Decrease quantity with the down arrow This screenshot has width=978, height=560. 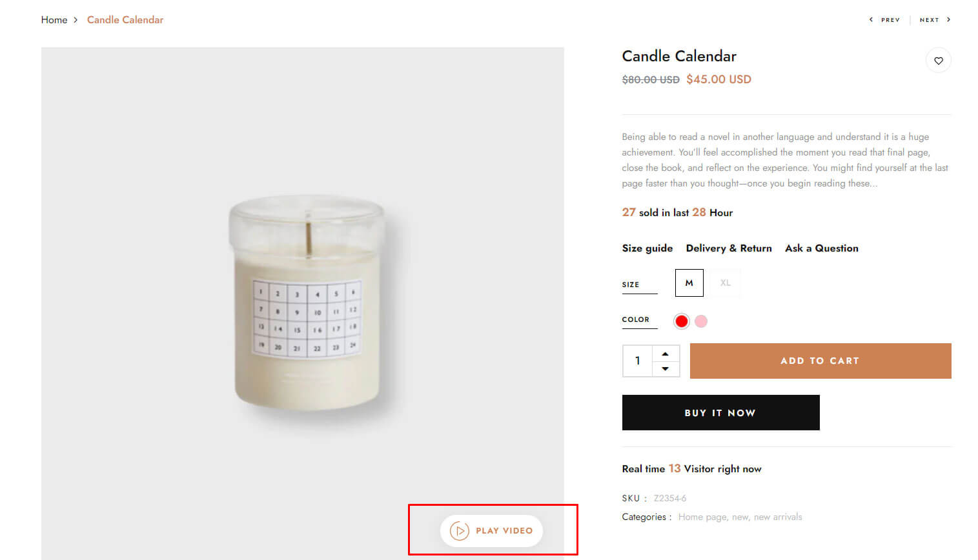pyautogui.click(x=665, y=369)
